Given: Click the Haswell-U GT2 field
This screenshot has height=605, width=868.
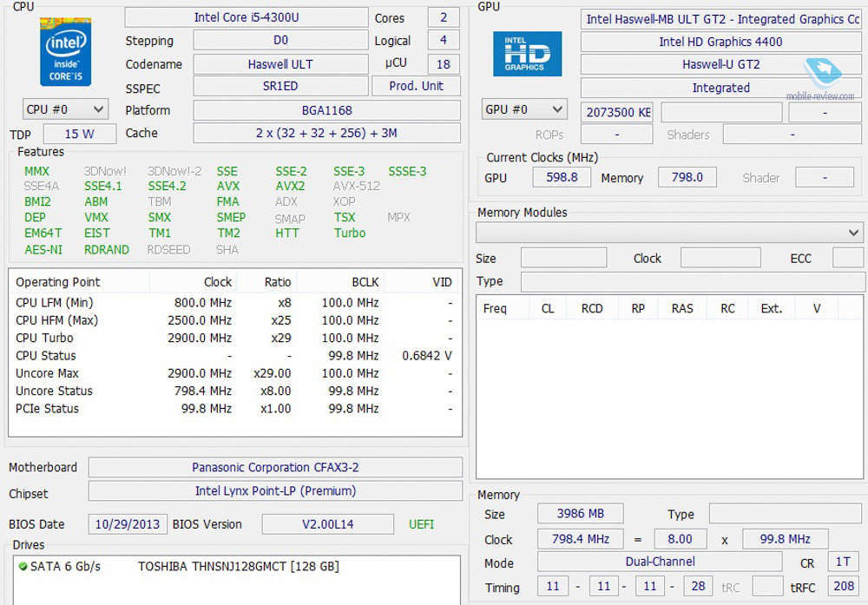Looking at the screenshot, I should click(x=721, y=65).
